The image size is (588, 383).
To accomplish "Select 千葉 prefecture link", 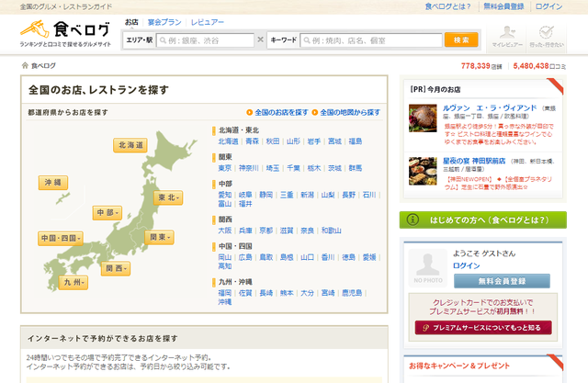I will 294,168.
